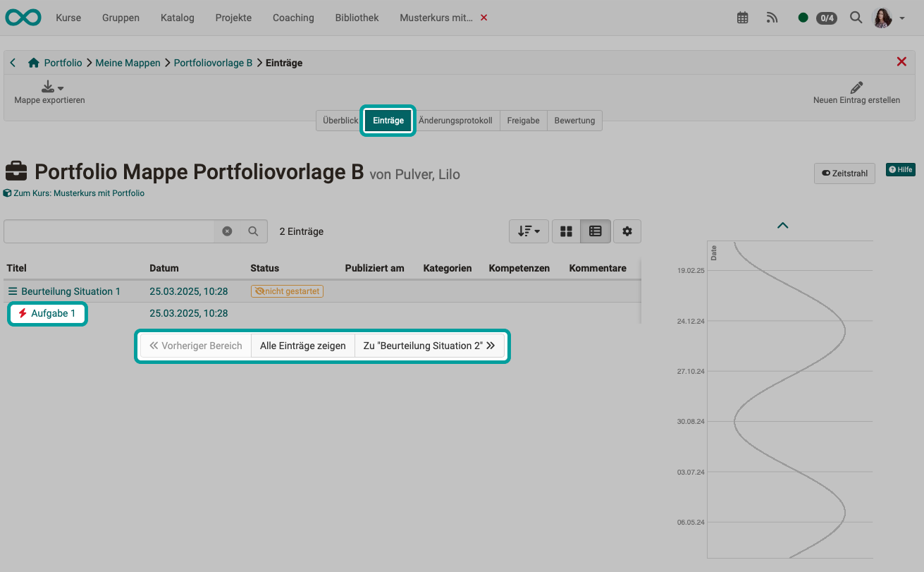Screen dimensions: 924x572
Task: Toggle the Zeitstrahl timeline view
Action: coord(844,173)
